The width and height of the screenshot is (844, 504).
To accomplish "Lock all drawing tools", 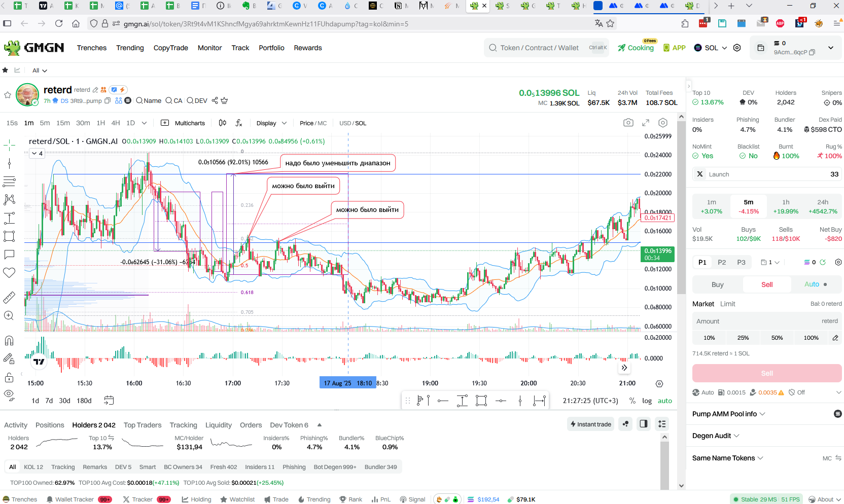I will click(9, 377).
